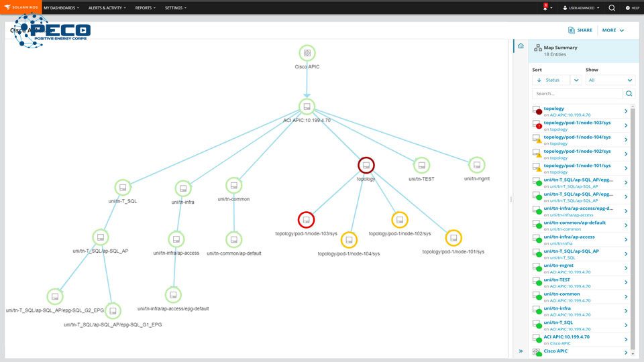This screenshot has width=644, height=362.
Task: Expand the uni/tn-mgmt entity row chevron
Action: (626, 268)
